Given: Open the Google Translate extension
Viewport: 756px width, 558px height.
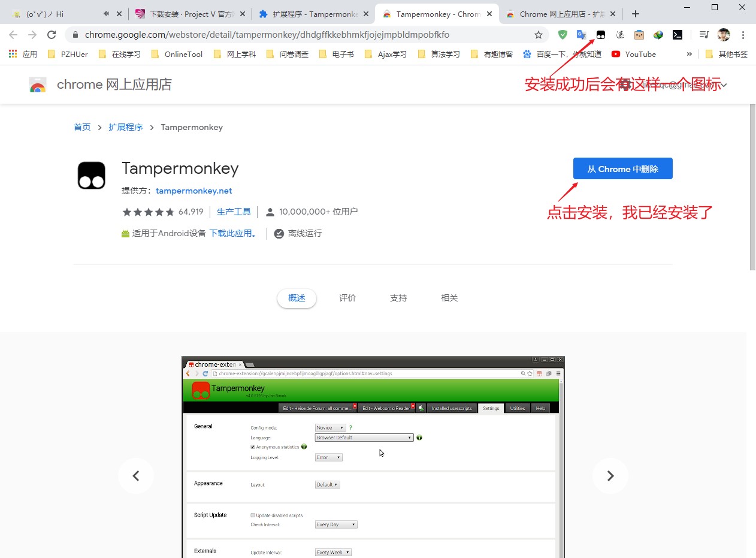Looking at the screenshot, I should 582,35.
